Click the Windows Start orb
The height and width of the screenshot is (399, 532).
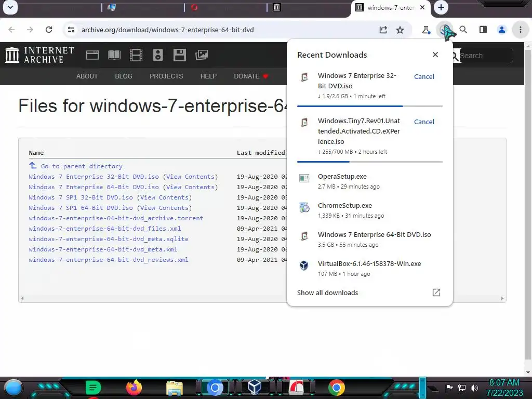coord(13,388)
